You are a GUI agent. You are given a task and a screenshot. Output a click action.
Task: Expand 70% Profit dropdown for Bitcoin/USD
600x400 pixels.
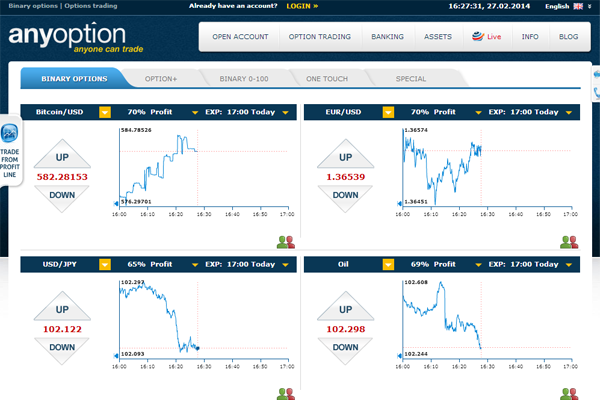[195, 113]
